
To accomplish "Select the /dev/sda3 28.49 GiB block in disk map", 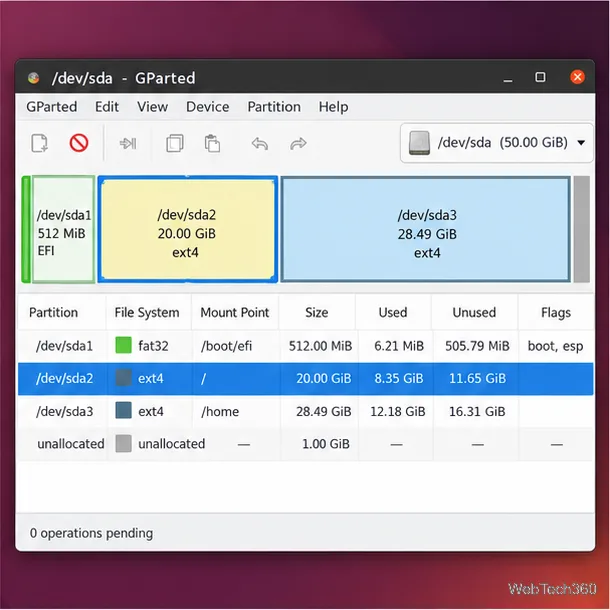I will coord(426,229).
